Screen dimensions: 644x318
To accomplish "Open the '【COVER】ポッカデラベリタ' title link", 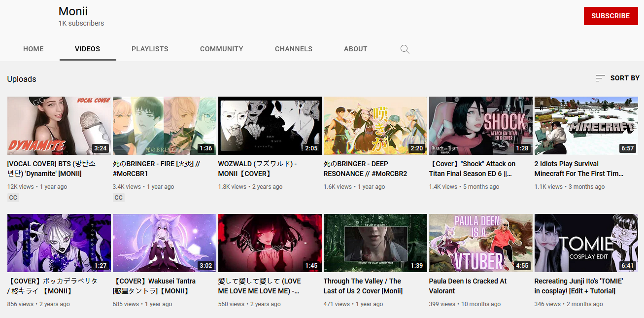I will [53, 286].
